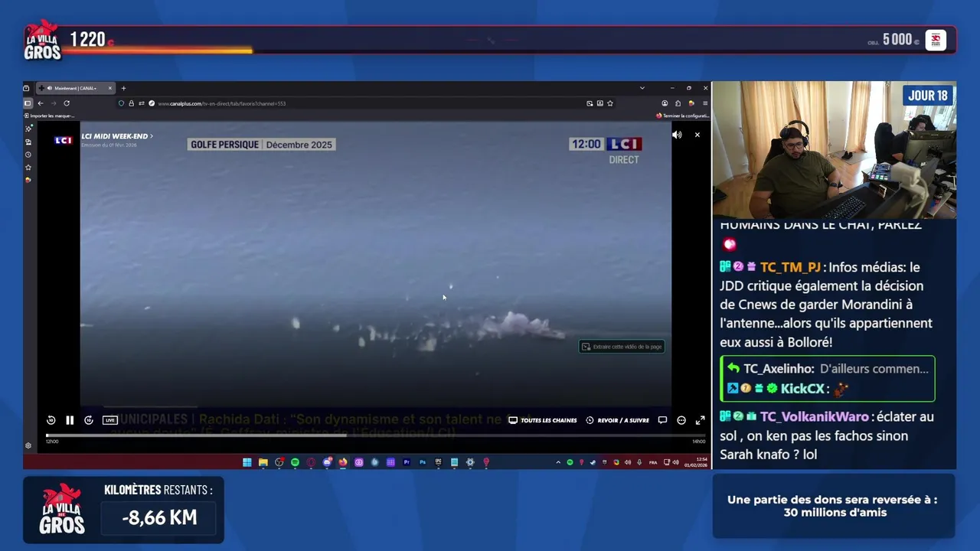Seek along the player progress bar

click(375, 435)
